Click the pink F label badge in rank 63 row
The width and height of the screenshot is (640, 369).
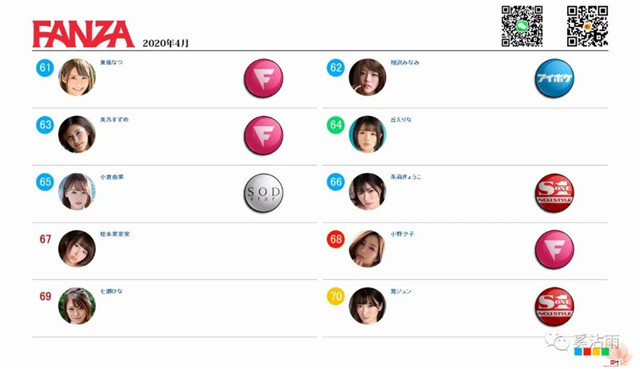[x=263, y=136]
